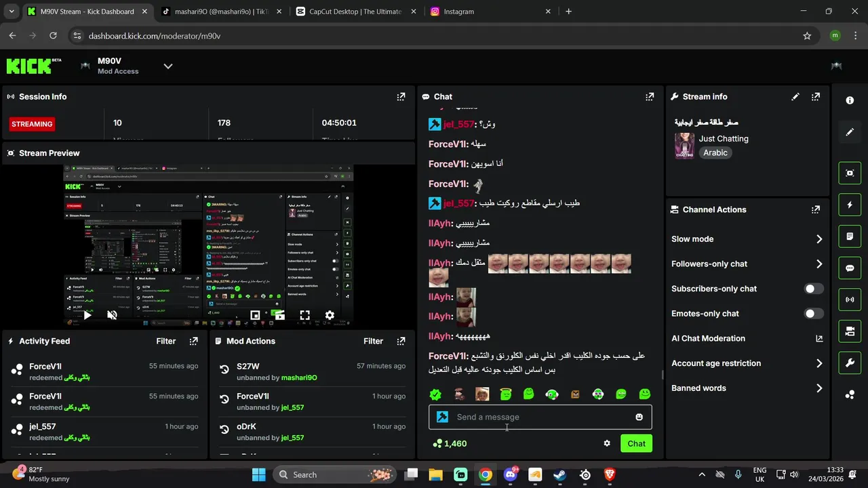The width and height of the screenshot is (868, 488).
Task: Switch to mashari9O TikTok tab
Action: pyautogui.click(x=221, y=12)
